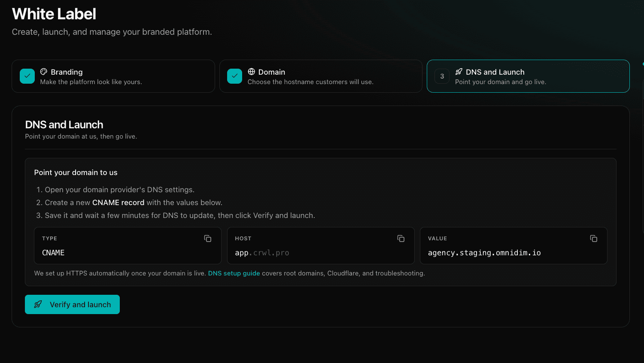Open the DNS setup guide link
This screenshot has height=363, width=644.
[234, 273]
